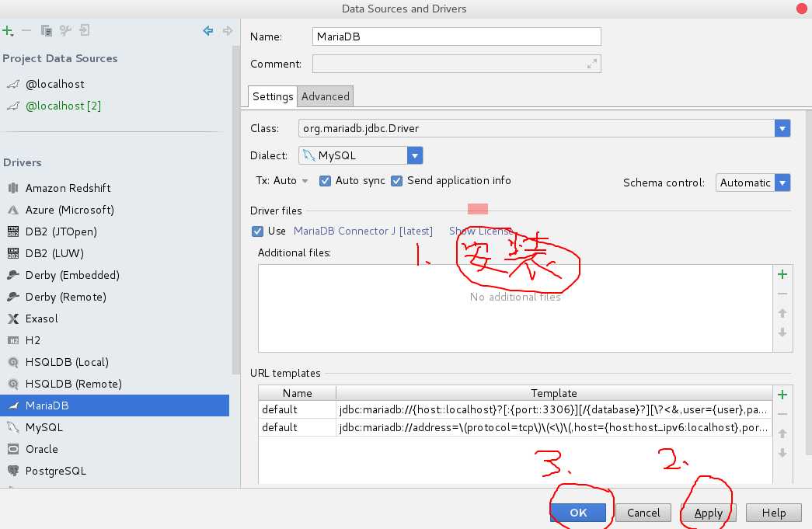Viewport: 812px width, 529px height.
Task: Move URL template up arrow
Action: [x=782, y=433]
